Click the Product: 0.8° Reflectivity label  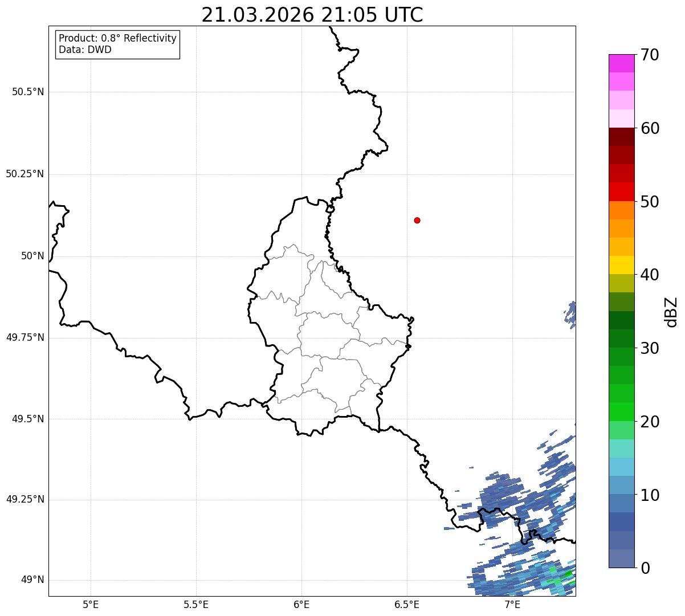click(x=118, y=38)
